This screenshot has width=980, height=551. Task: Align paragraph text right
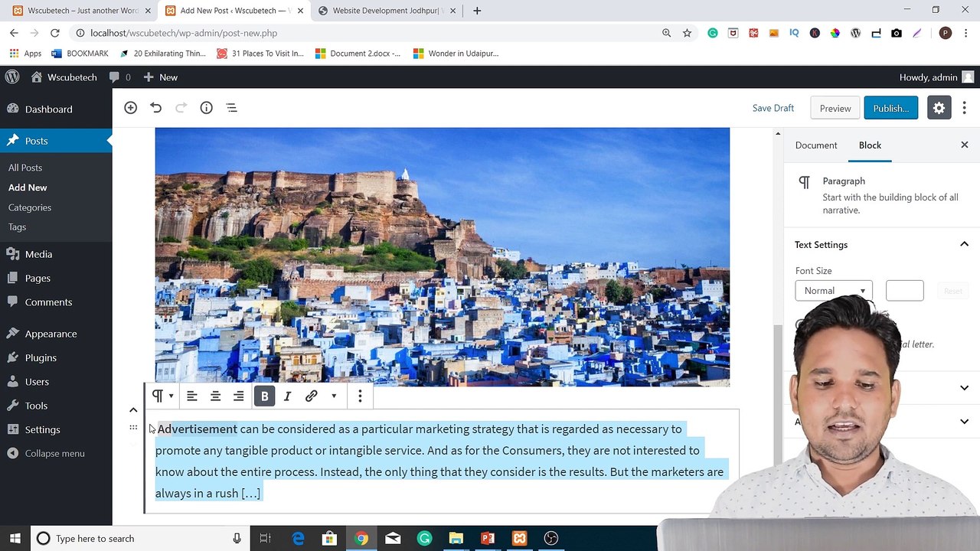click(x=239, y=396)
